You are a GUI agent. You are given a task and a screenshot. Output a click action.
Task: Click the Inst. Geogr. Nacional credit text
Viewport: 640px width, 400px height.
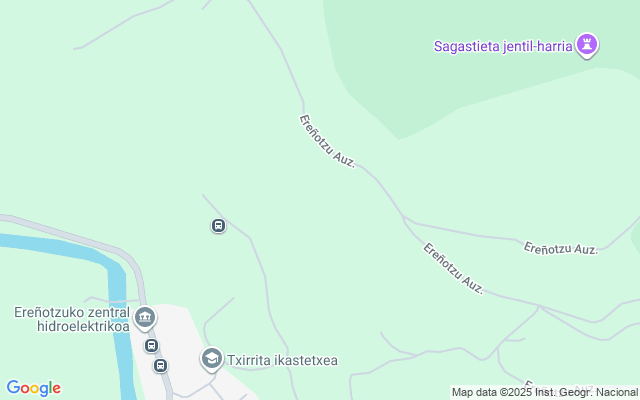coord(586,392)
